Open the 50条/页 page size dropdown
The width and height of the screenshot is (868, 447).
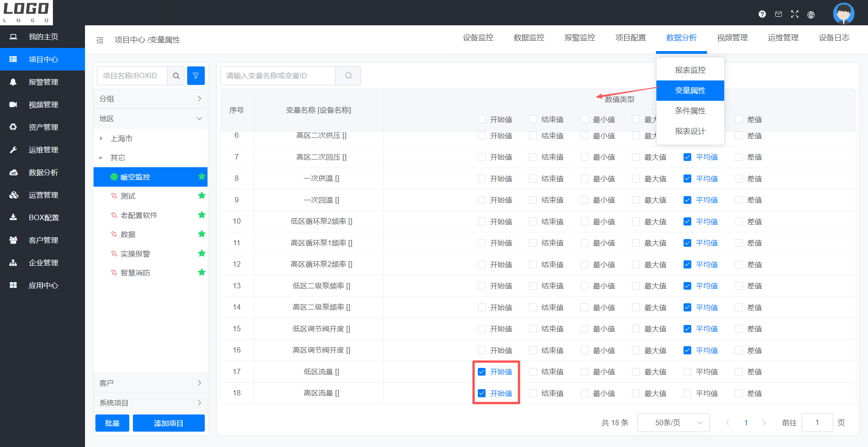tap(673, 423)
